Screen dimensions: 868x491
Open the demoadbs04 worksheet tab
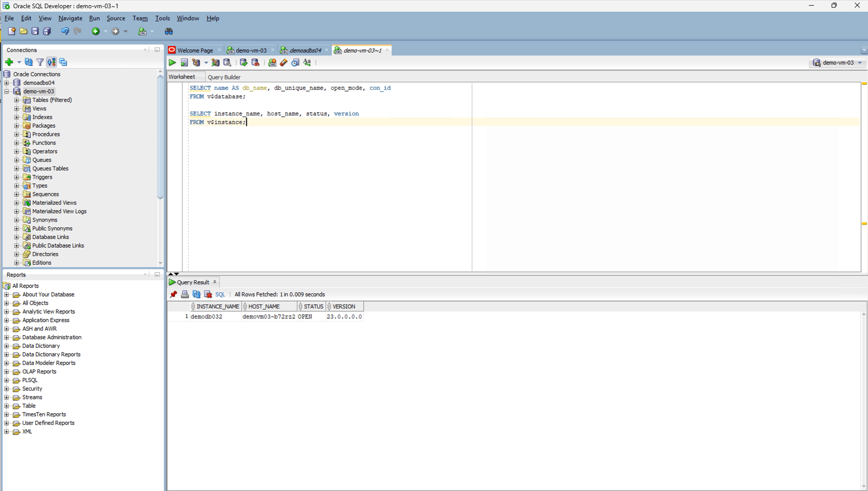305,50
